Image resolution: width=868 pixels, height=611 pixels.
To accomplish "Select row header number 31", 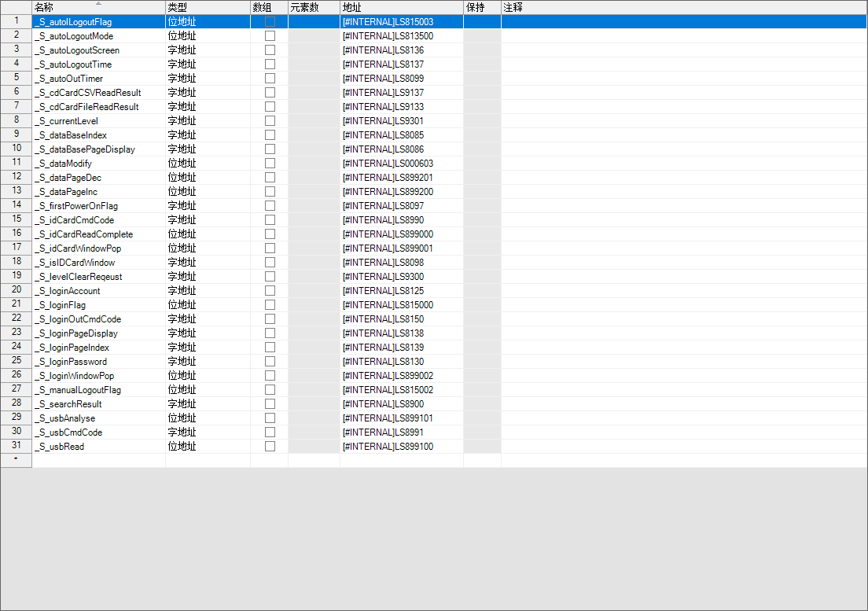I will [16, 447].
